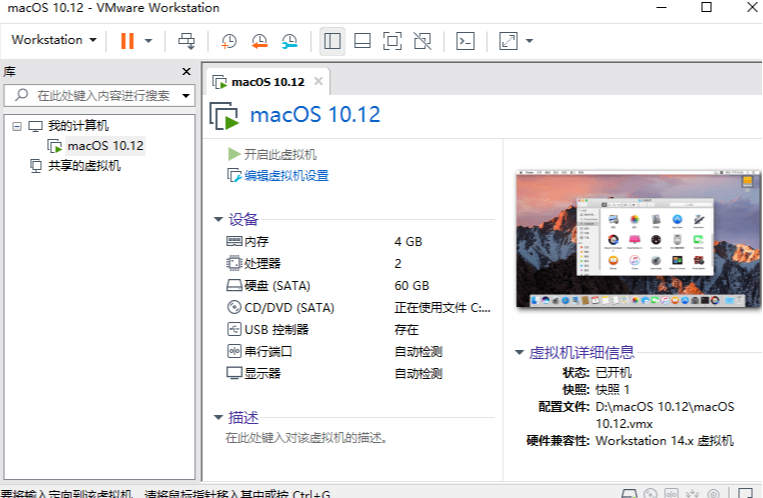Click the VM description text field
This screenshot has width=763, height=498.
[307, 438]
